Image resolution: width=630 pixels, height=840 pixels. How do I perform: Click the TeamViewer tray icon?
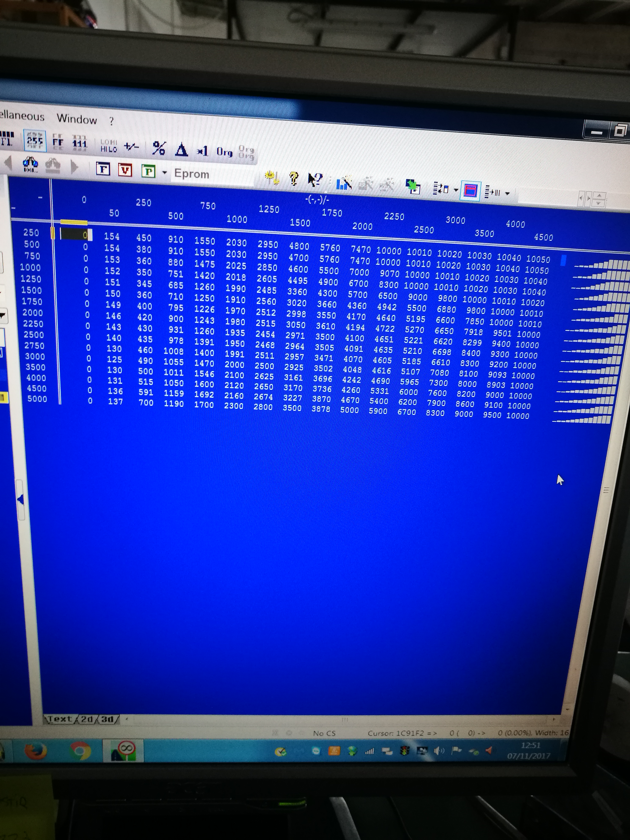(316, 751)
